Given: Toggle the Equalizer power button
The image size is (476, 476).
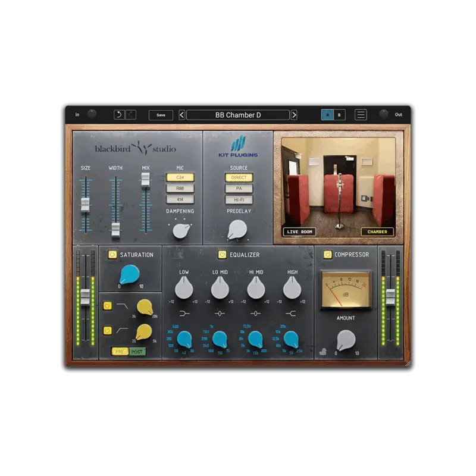Looking at the screenshot, I should pyautogui.click(x=222, y=255).
